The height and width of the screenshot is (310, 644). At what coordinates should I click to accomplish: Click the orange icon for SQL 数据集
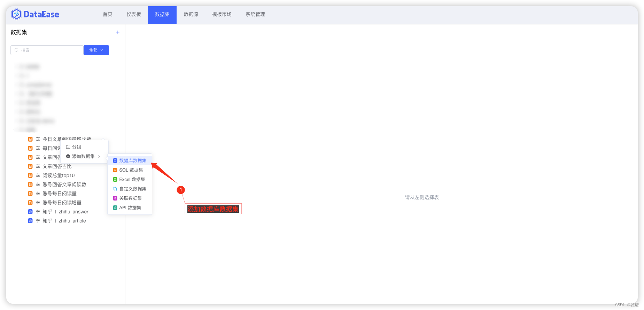115,170
